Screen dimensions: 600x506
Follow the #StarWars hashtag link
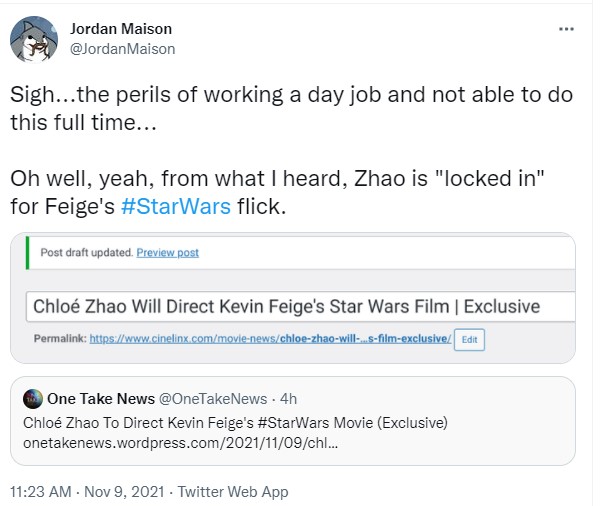[176, 206]
